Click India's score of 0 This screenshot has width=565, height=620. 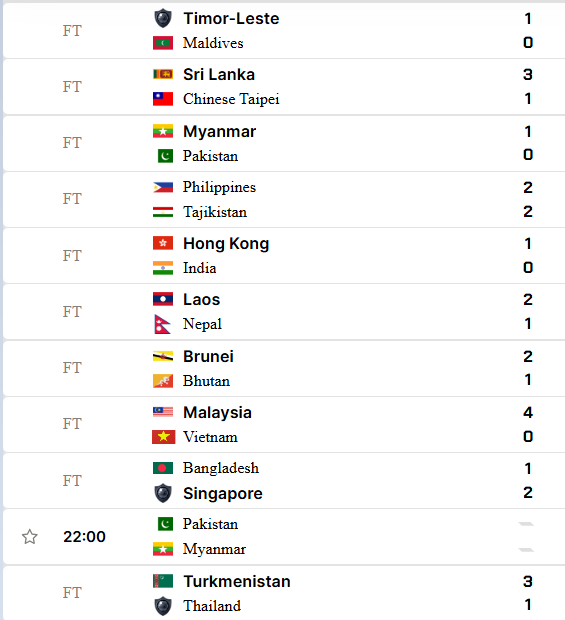(x=528, y=268)
